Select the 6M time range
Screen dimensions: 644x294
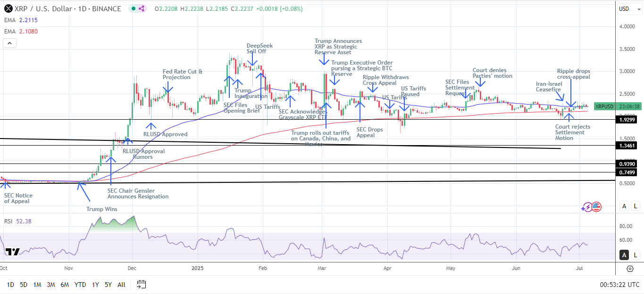point(65,285)
